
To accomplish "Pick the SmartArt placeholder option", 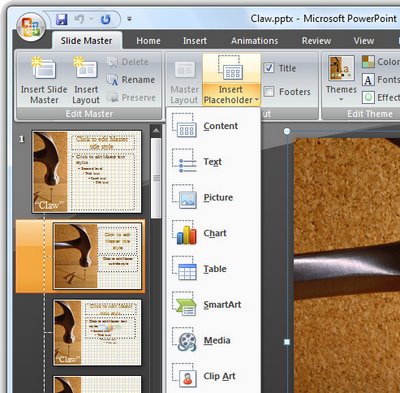I will tap(213, 304).
